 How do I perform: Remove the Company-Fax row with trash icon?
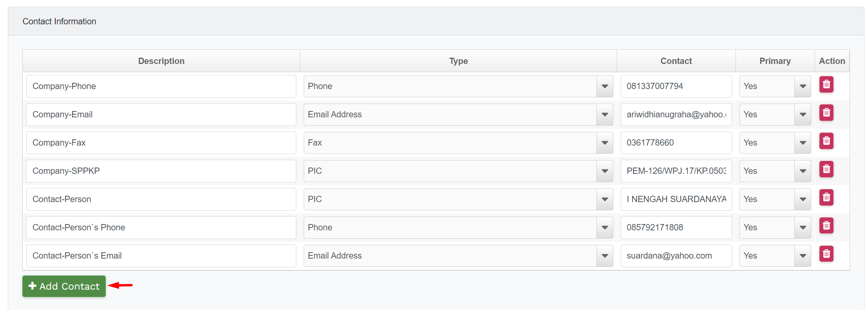tap(826, 141)
